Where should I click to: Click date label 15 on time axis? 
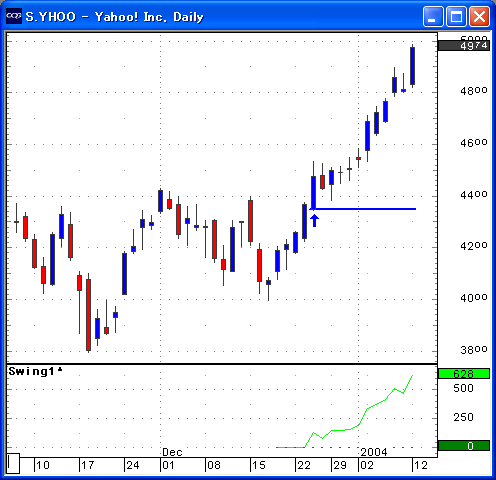tap(259, 465)
